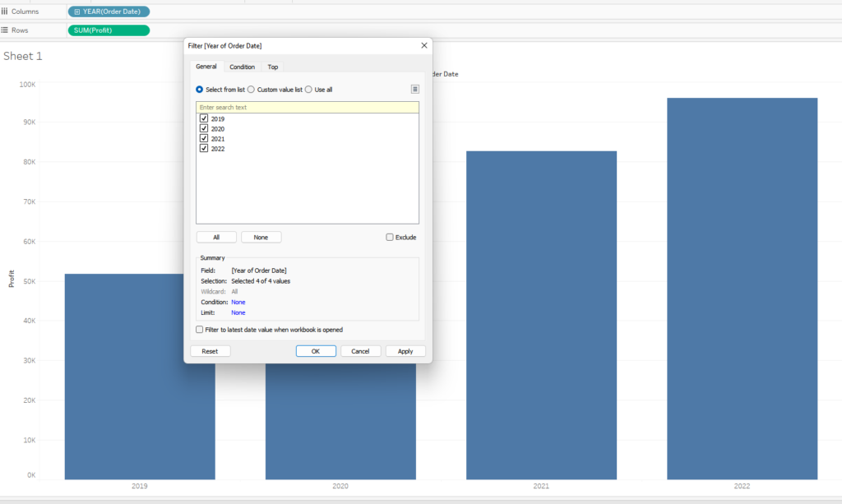This screenshot has width=842, height=504.
Task: Click the Apply button
Action: [x=405, y=351]
